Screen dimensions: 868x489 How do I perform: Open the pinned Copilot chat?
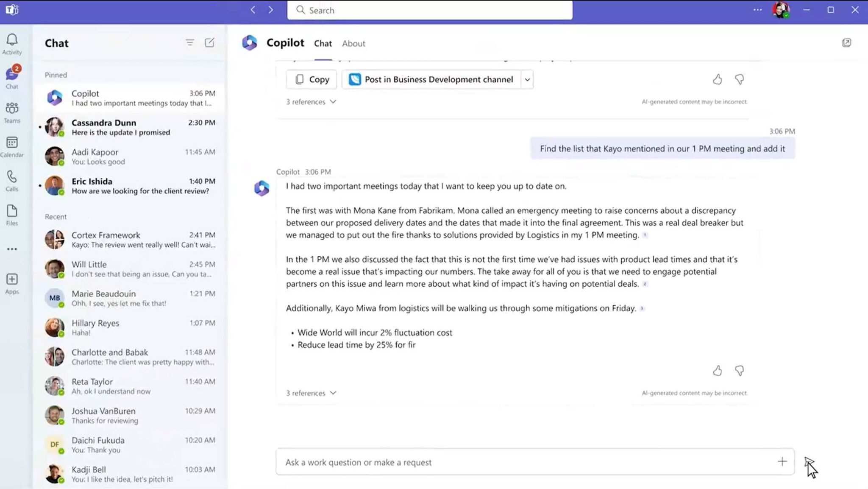pyautogui.click(x=129, y=98)
